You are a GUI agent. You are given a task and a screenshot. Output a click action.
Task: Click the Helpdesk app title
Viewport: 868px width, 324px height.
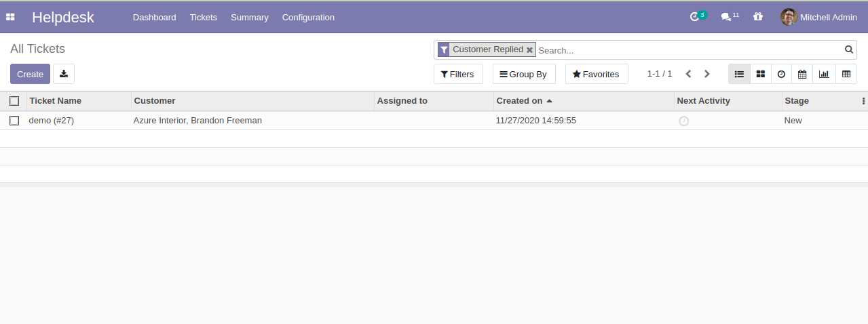[63, 17]
